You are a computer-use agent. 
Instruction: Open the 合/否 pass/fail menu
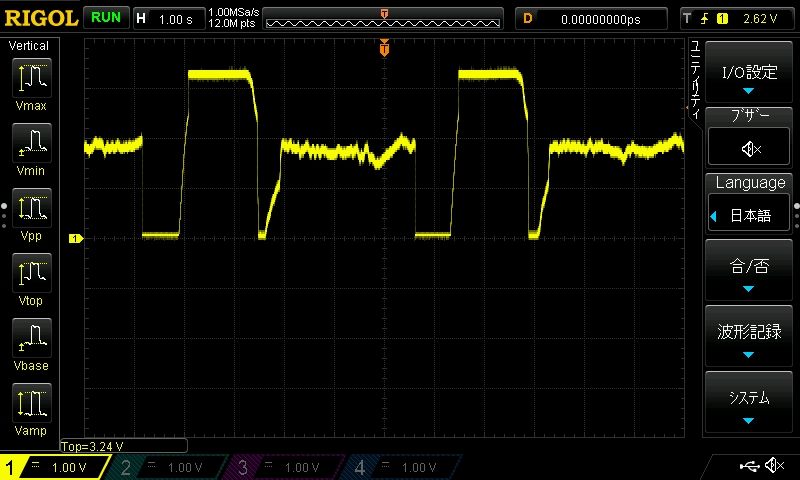point(749,270)
